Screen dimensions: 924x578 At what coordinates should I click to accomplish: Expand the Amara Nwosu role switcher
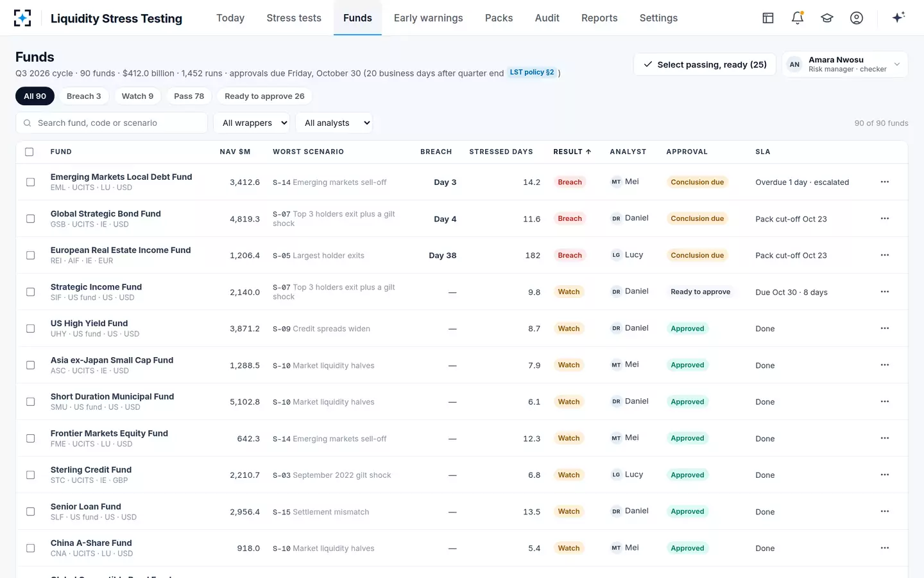(844, 64)
